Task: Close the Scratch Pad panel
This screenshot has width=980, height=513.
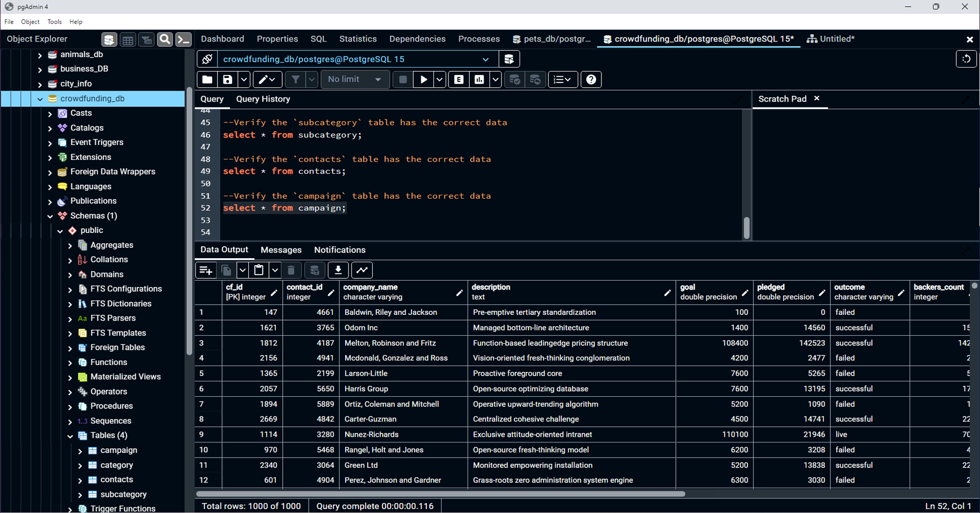Action: [817, 99]
